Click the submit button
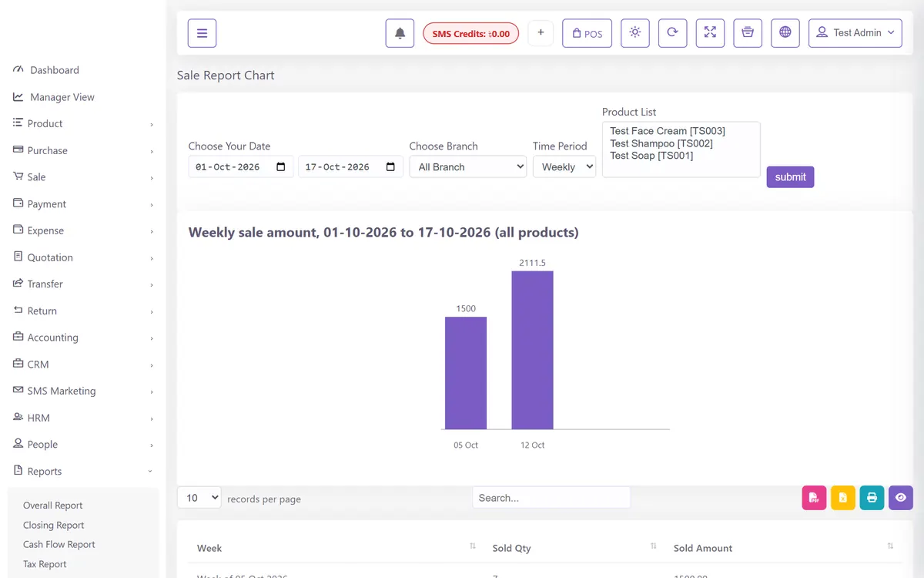Screen dimensions: 924x578 pyautogui.click(x=790, y=177)
